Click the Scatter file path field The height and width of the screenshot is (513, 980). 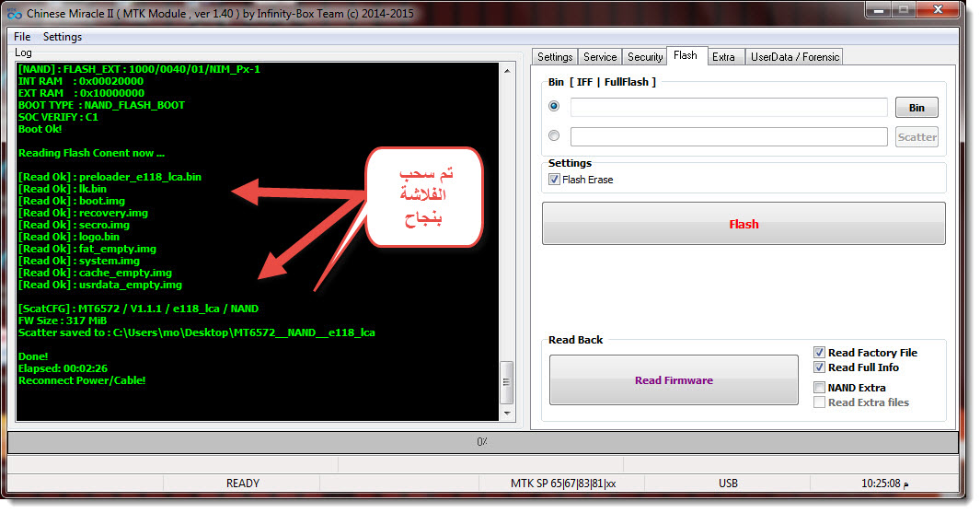[x=729, y=136]
